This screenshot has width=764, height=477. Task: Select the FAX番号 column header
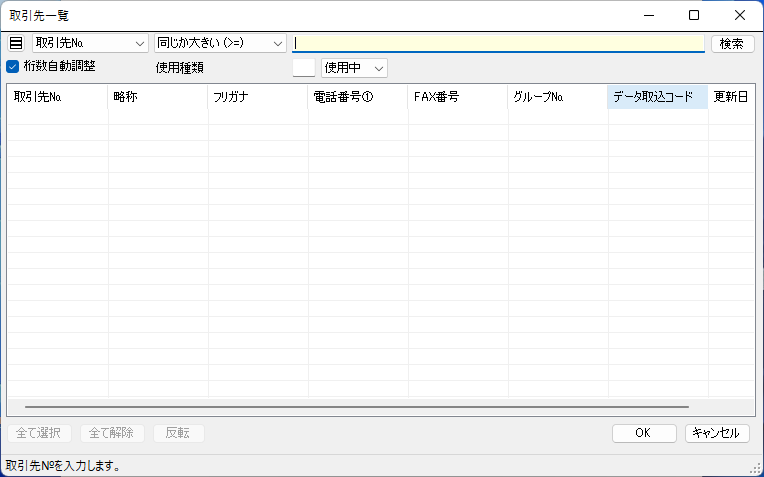[457, 97]
